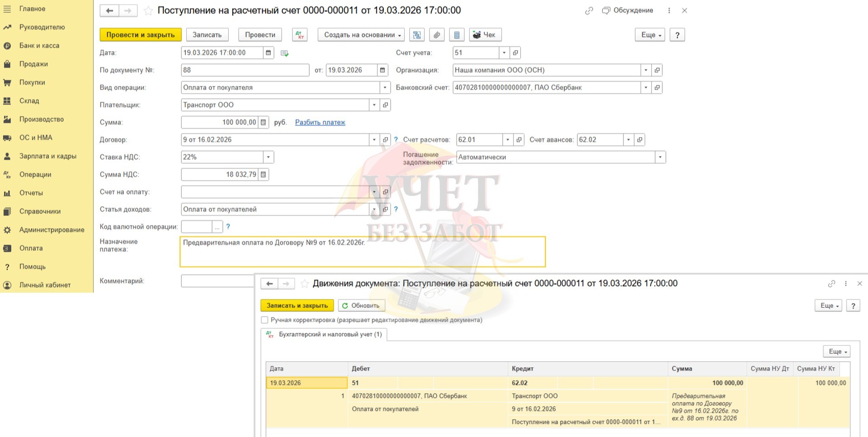Screen dimensions: 868x437
Task: Click the Провести и закрыть button
Action: (x=140, y=35)
